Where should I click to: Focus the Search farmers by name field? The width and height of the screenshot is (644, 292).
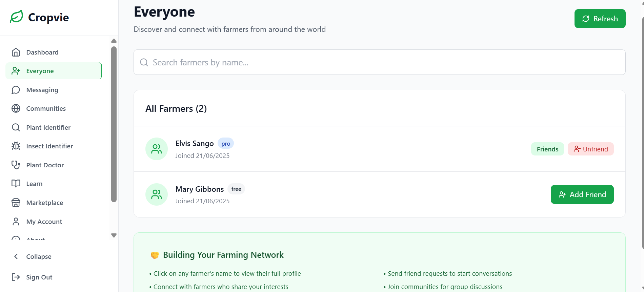click(x=380, y=62)
